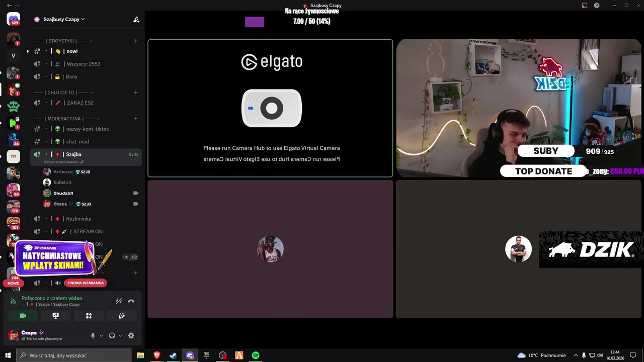Click the red NOWE unread pill
Viewport: 644px width, 362px height.
tap(14, 283)
